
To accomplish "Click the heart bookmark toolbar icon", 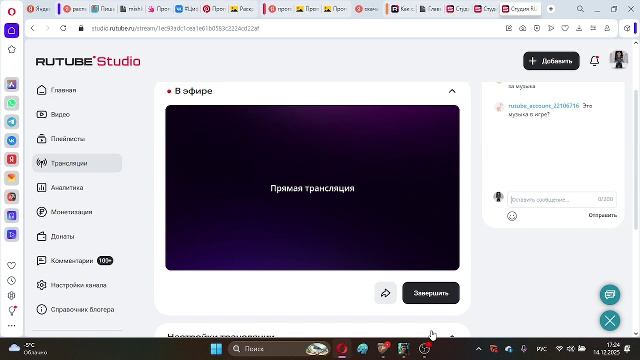I will (x=565, y=28).
